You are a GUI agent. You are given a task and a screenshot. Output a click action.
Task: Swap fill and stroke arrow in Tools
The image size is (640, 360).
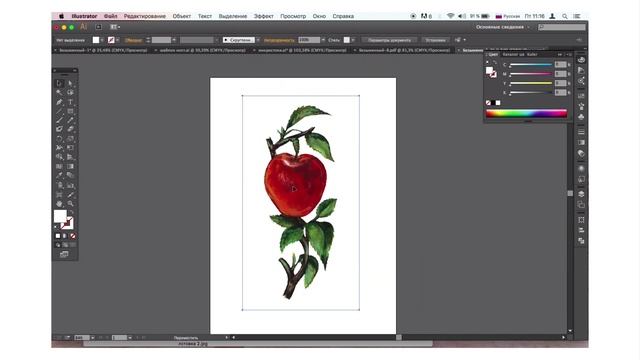71,212
